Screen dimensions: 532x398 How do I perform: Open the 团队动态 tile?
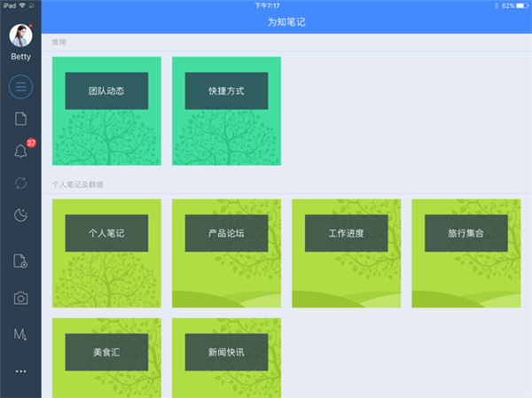tap(106, 111)
